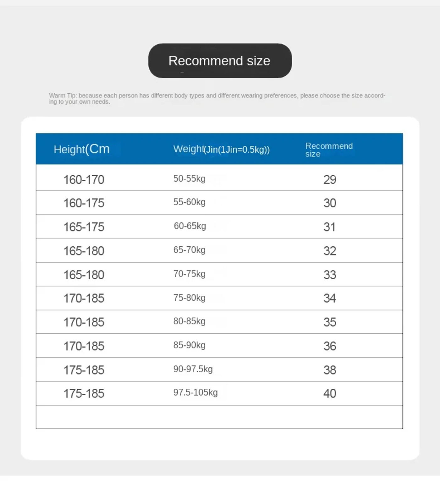This screenshot has width=440, height=504.
Task: Click the Warm Tip text
Action: pos(217,98)
